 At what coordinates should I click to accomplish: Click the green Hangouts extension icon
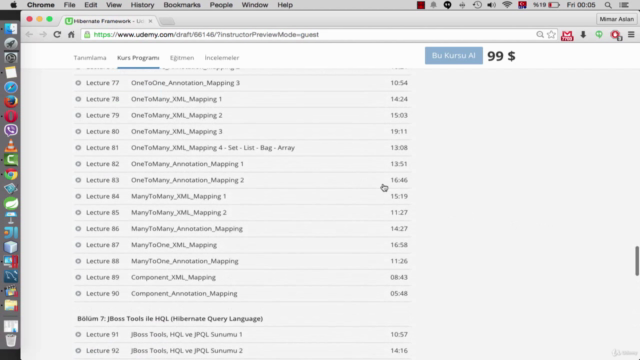click(x=599, y=35)
